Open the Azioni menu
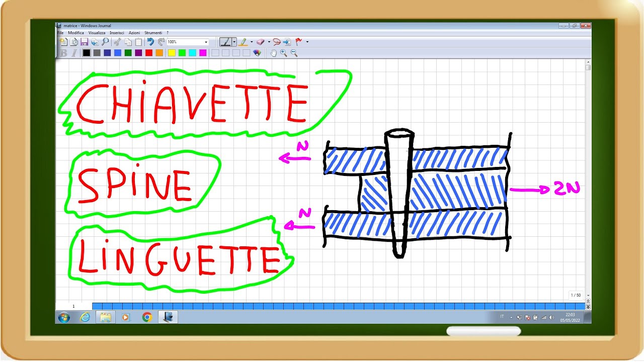644x362 pixels. tap(134, 33)
